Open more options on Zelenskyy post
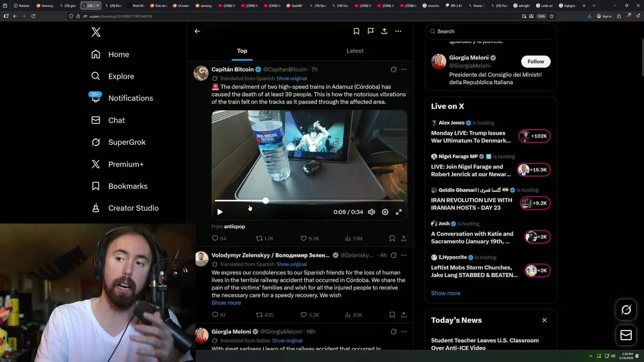Viewport: 644px width, 362px height. 404,255
